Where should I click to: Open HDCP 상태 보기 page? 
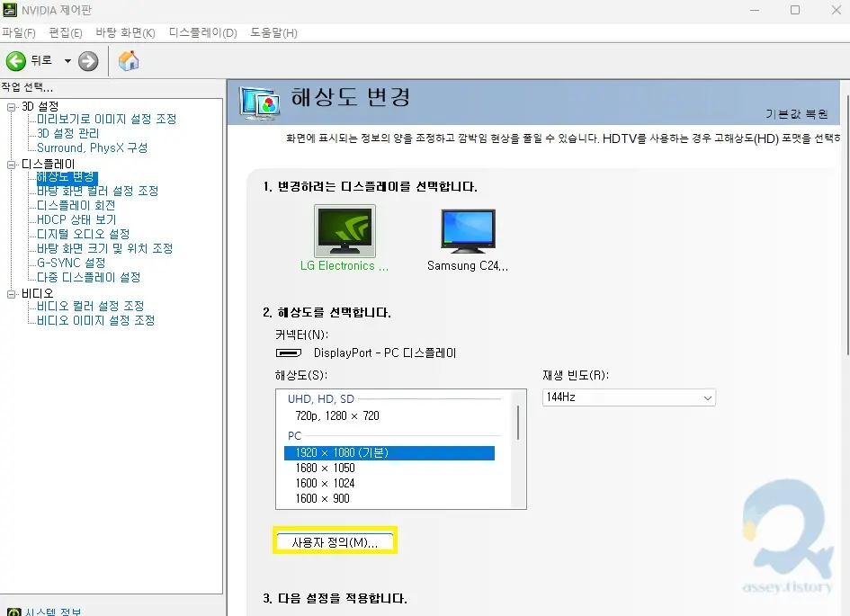(76, 219)
